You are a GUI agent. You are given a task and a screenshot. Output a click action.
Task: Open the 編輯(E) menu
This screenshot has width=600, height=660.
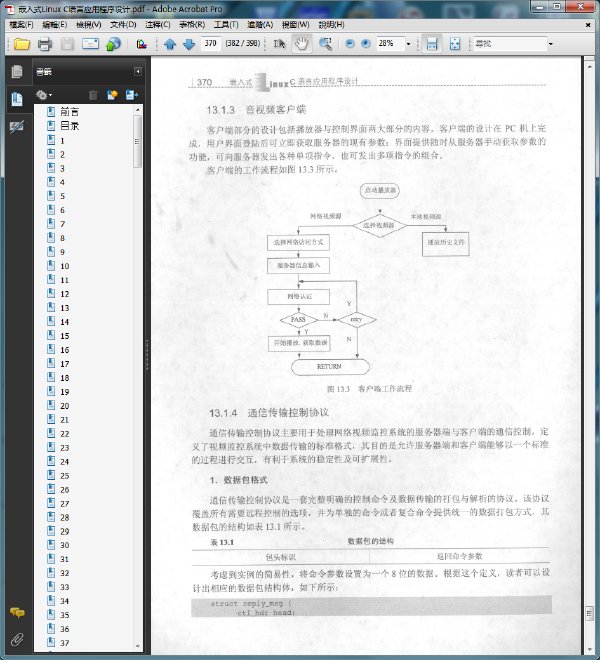point(55,25)
